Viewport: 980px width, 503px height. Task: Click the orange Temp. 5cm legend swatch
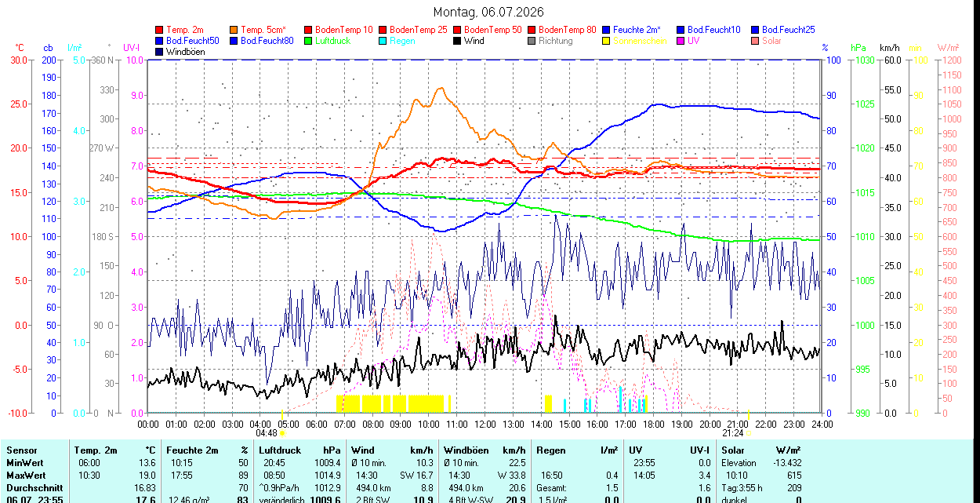[234, 30]
